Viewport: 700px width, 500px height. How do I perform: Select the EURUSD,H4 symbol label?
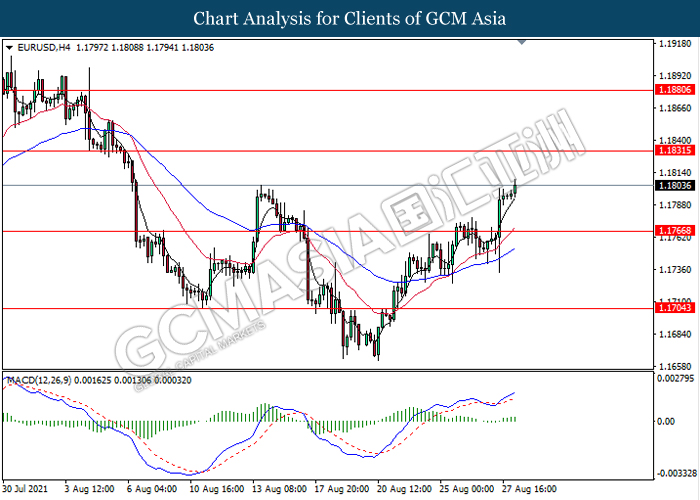click(x=44, y=47)
